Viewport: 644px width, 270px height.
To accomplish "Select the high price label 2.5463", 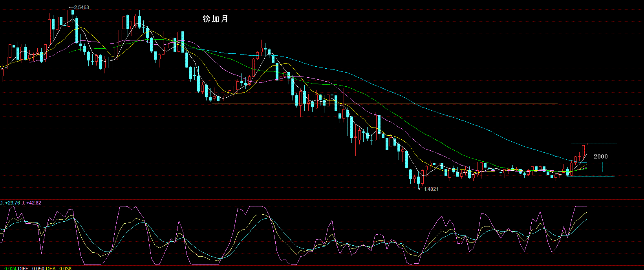I will point(82,7).
